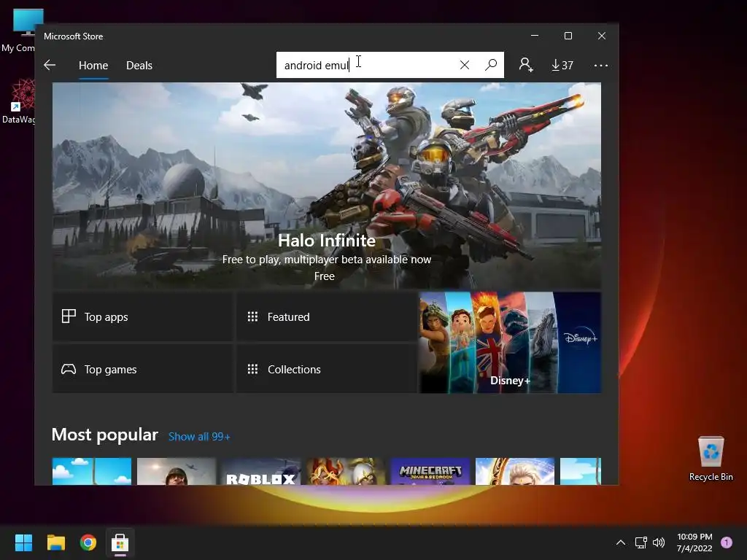Screen dimensions: 747x560
Task: Open the Halo Infinite hero banner
Action: click(x=326, y=185)
